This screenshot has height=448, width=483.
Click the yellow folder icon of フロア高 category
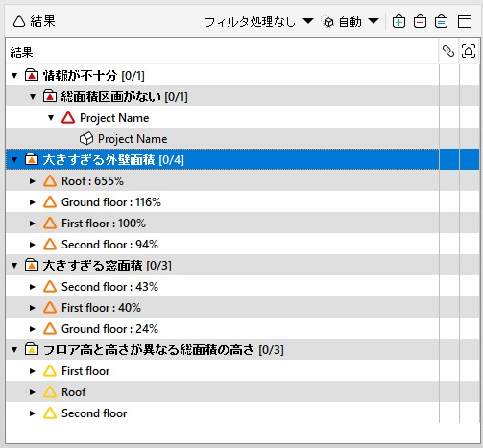32,350
